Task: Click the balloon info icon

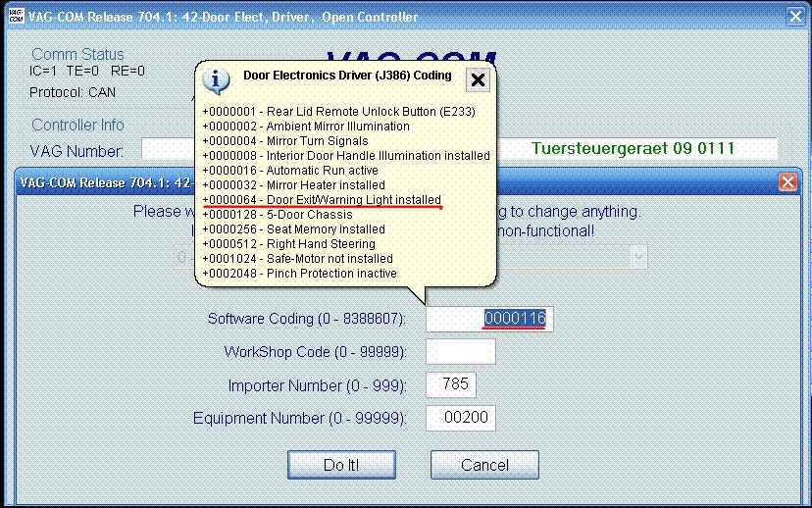Action: pos(216,80)
